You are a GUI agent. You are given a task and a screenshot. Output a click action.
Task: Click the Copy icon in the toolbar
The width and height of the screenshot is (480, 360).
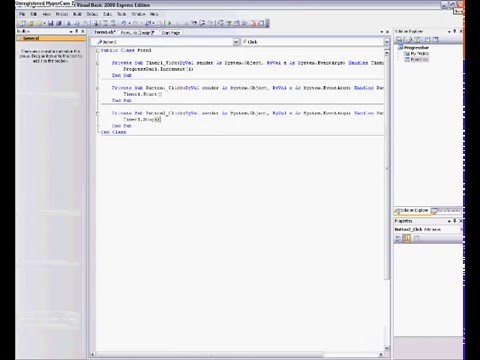[77, 23]
